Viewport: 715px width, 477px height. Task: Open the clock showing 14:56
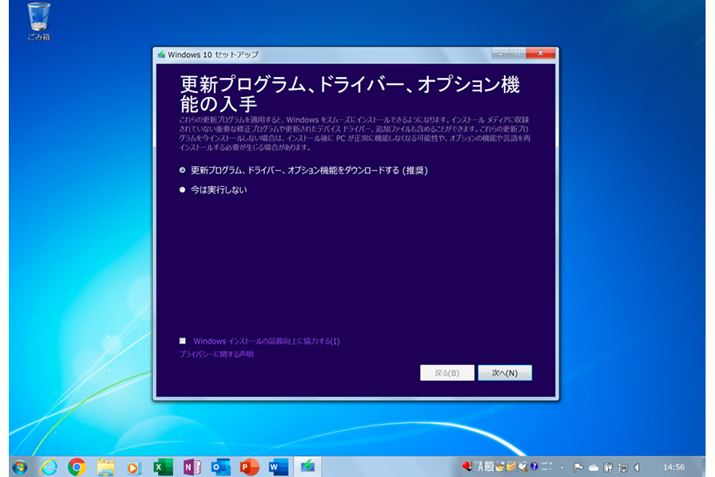[x=674, y=467]
